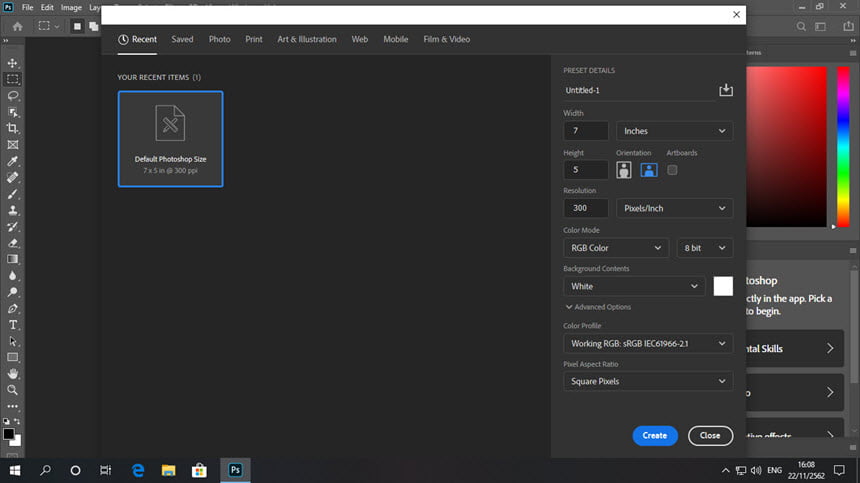Select the Zoom tool in toolbar
The height and width of the screenshot is (483, 860).
[x=13, y=390]
